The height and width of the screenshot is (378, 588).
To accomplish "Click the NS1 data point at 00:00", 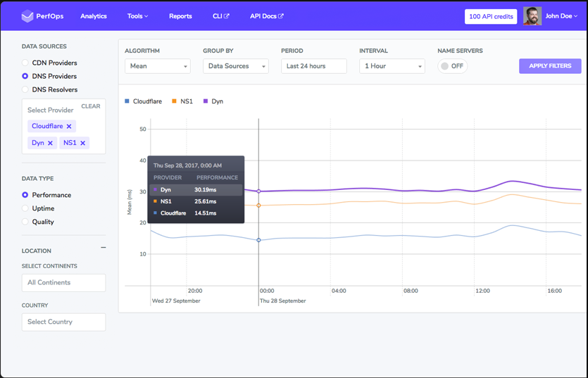I will (258, 206).
